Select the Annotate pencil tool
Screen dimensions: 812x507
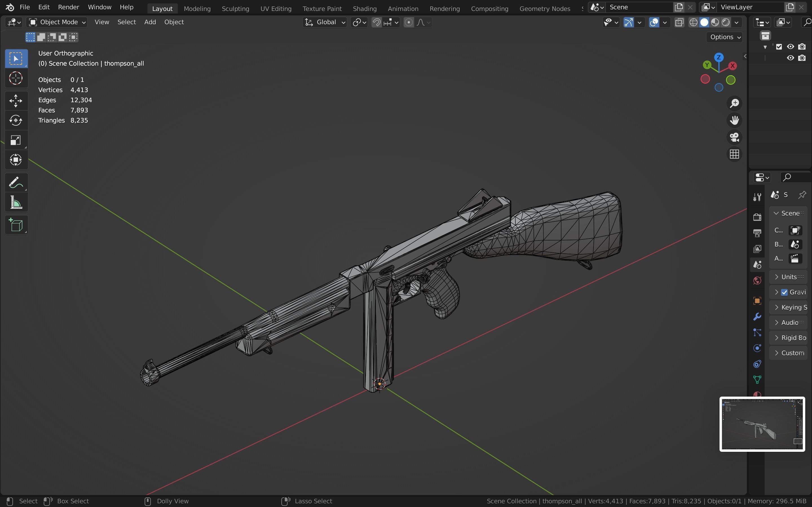pos(16,183)
